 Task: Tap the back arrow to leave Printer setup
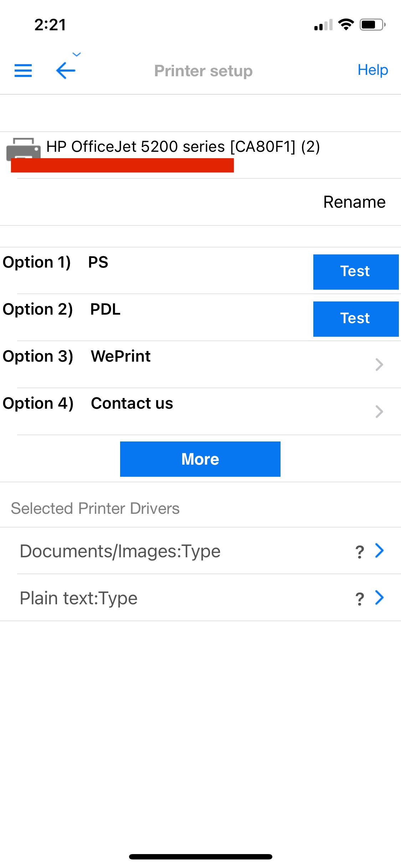click(x=65, y=70)
